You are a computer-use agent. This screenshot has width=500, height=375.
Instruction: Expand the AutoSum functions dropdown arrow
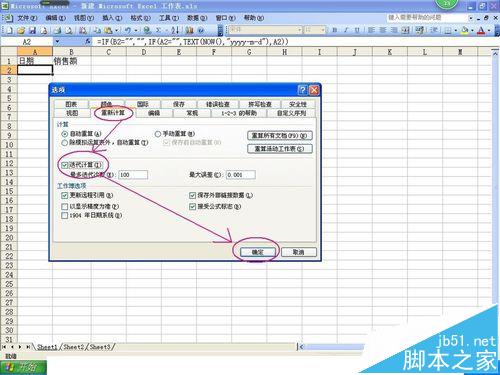coord(166,30)
